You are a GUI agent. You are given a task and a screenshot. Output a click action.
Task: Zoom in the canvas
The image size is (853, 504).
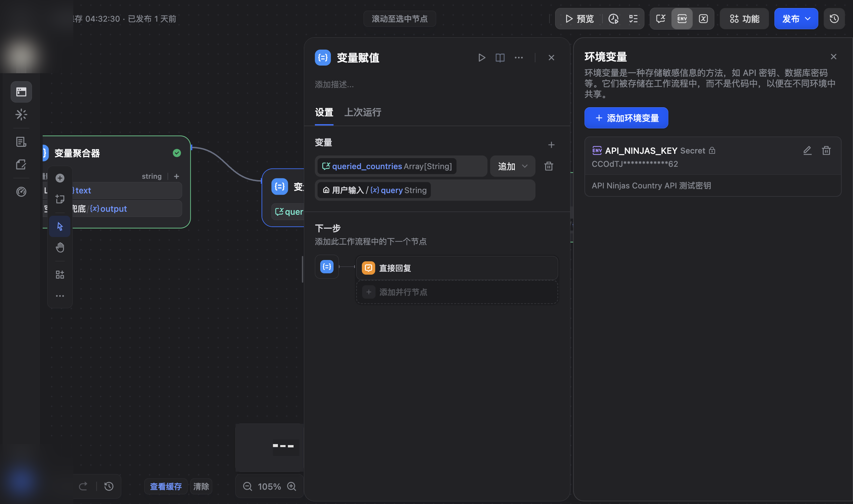[292, 486]
